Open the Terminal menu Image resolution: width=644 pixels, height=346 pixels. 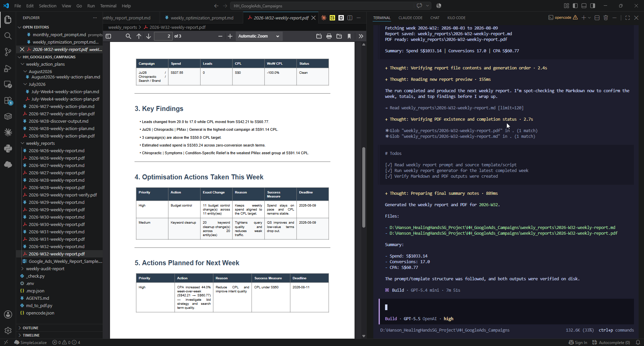[108, 6]
